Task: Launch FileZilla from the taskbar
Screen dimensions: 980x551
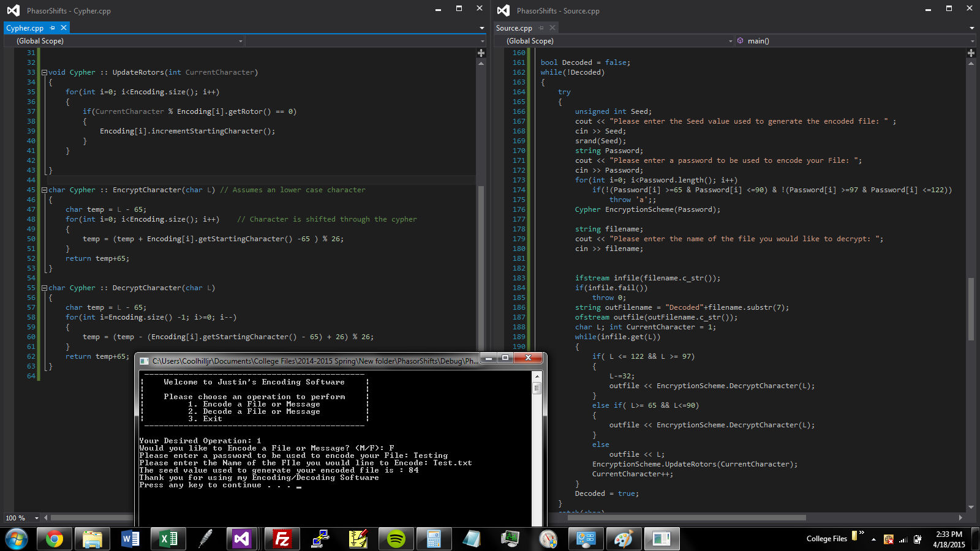Action: click(x=282, y=539)
